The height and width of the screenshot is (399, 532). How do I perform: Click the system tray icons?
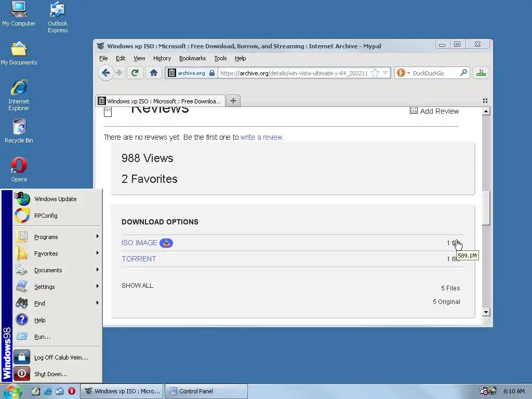[487, 391]
